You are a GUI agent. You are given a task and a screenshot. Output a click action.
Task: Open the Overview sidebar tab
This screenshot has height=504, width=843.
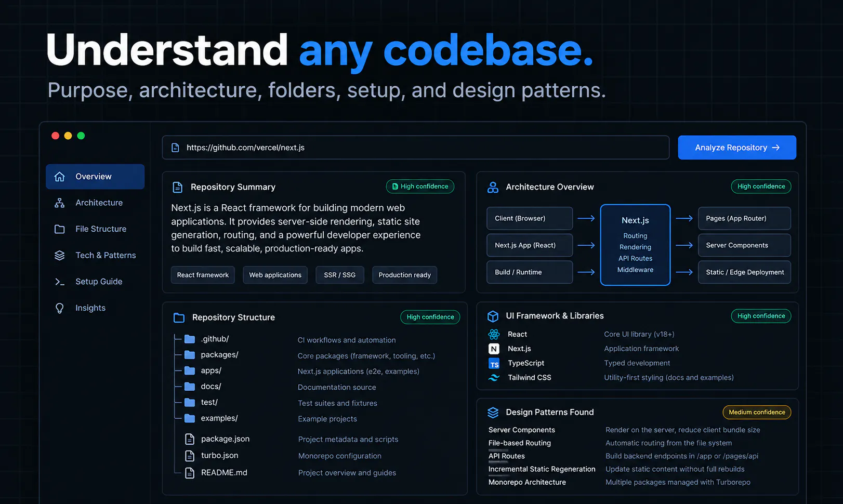tap(95, 177)
